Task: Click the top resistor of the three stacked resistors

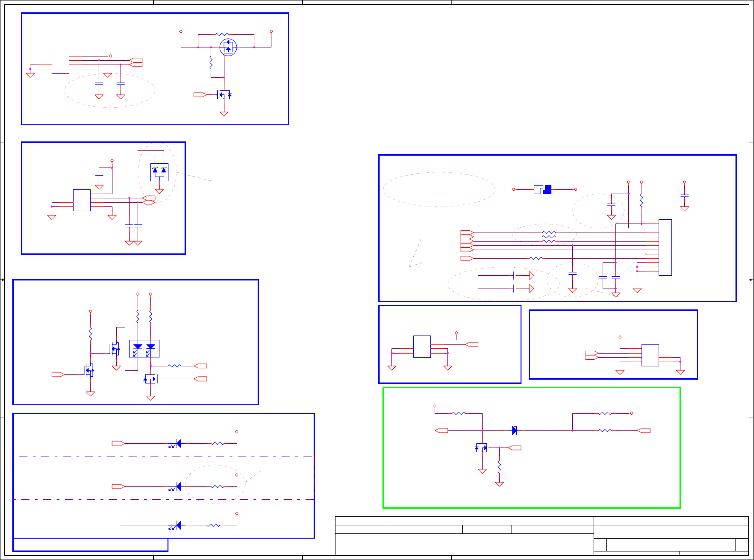Action: point(549,233)
